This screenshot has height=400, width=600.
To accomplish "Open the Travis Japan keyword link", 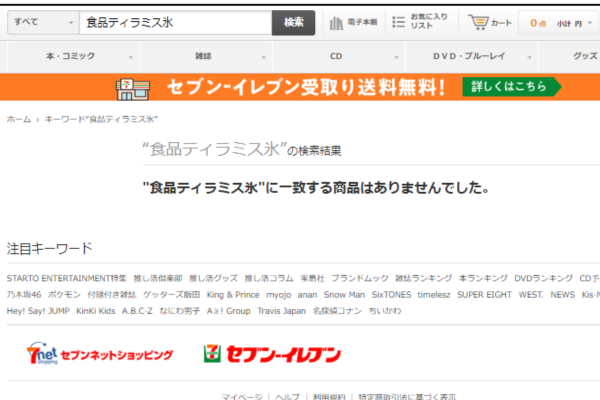I will (x=282, y=311).
